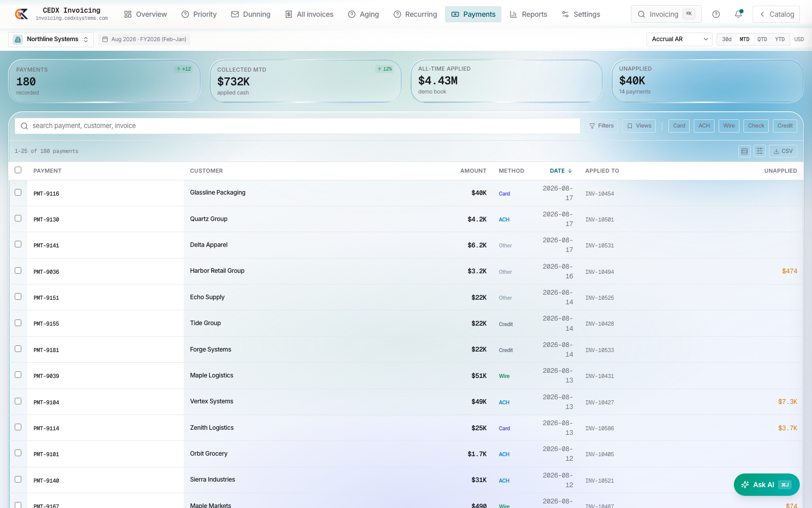Image resolution: width=812 pixels, height=508 pixels.
Task: Open invoice INV-10454
Action: [599, 194]
